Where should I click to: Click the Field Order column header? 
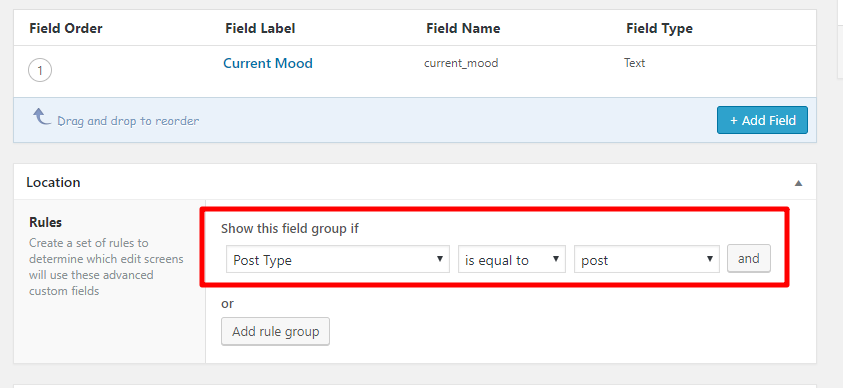pos(66,28)
